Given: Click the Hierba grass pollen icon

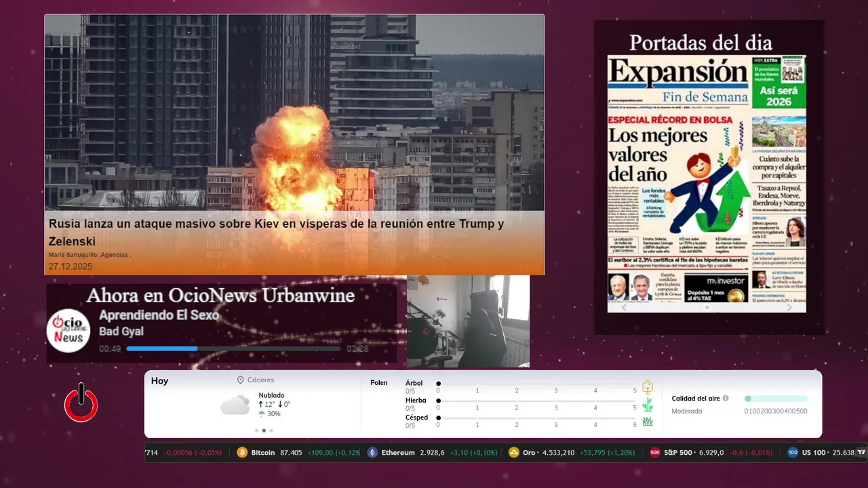Looking at the screenshot, I should pos(648,405).
